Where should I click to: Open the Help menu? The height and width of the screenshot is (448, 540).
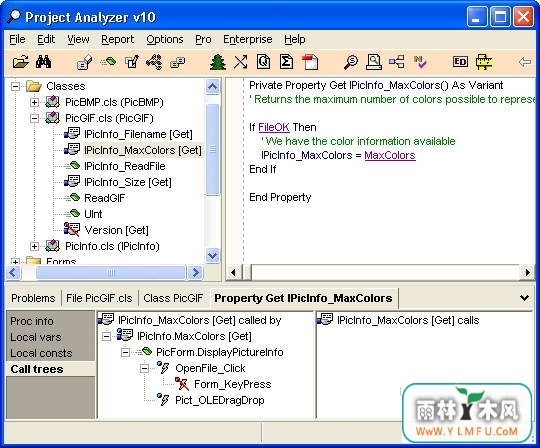[x=294, y=39]
